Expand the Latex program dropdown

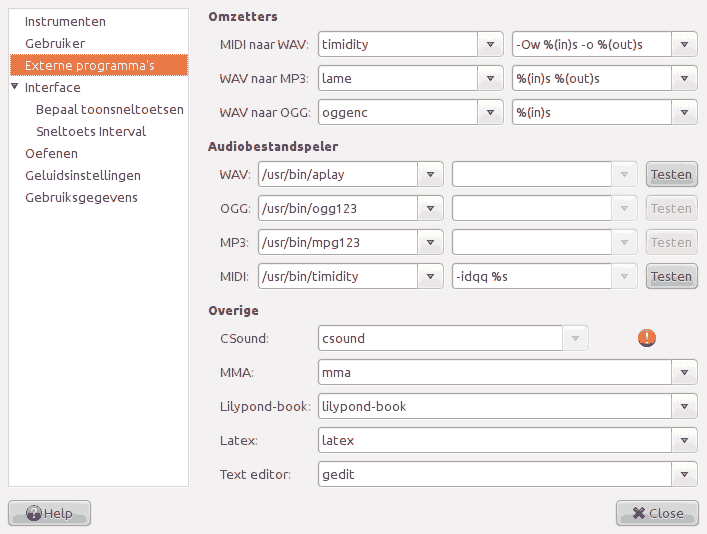click(684, 441)
